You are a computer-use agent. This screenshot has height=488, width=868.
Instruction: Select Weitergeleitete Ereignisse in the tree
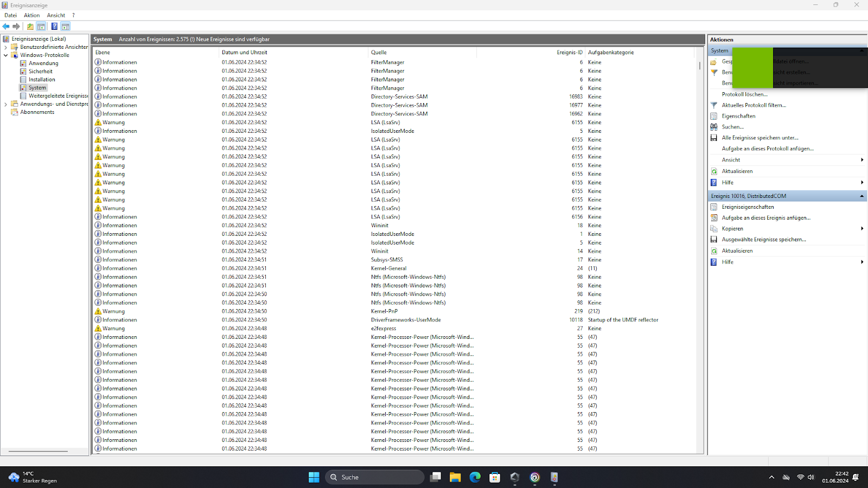pyautogui.click(x=58, y=96)
